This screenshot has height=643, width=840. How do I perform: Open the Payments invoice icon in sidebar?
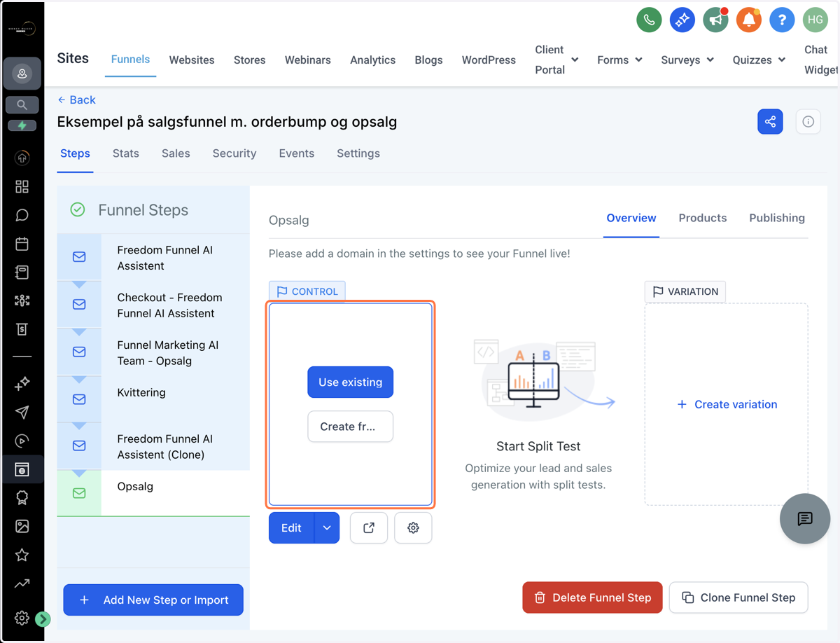pyautogui.click(x=22, y=329)
